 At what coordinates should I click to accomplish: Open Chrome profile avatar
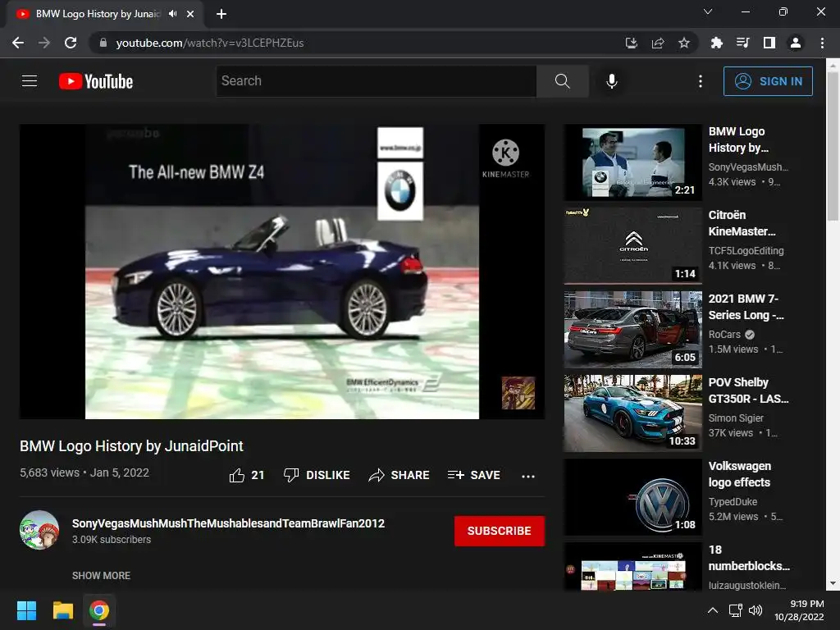(x=796, y=43)
